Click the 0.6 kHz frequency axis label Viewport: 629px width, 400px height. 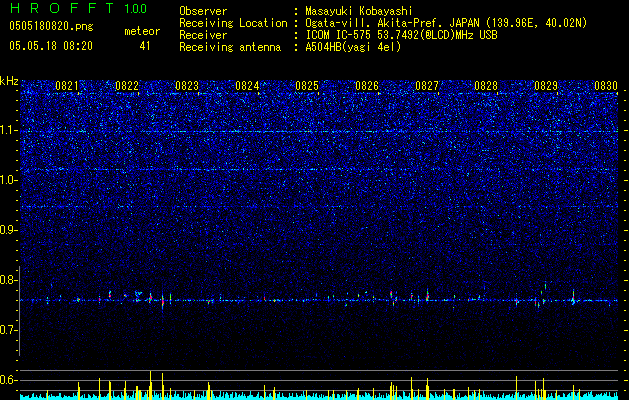pos(9,380)
